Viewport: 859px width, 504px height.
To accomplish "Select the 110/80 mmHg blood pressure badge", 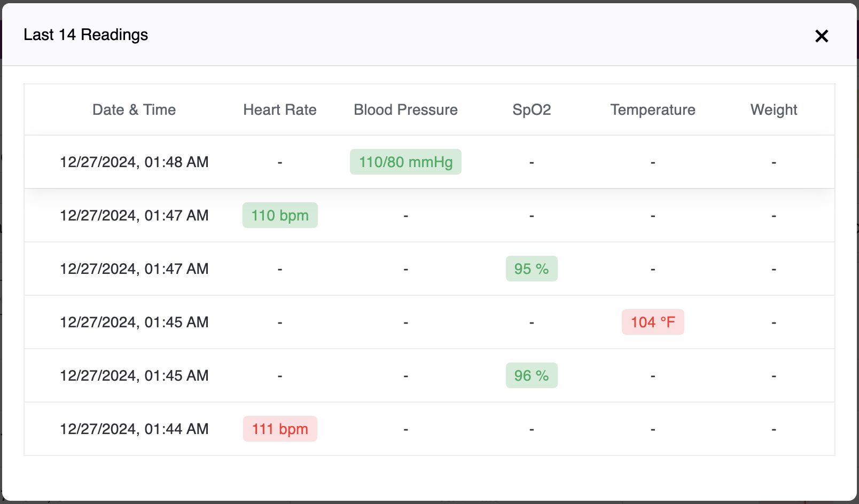I will [x=405, y=162].
